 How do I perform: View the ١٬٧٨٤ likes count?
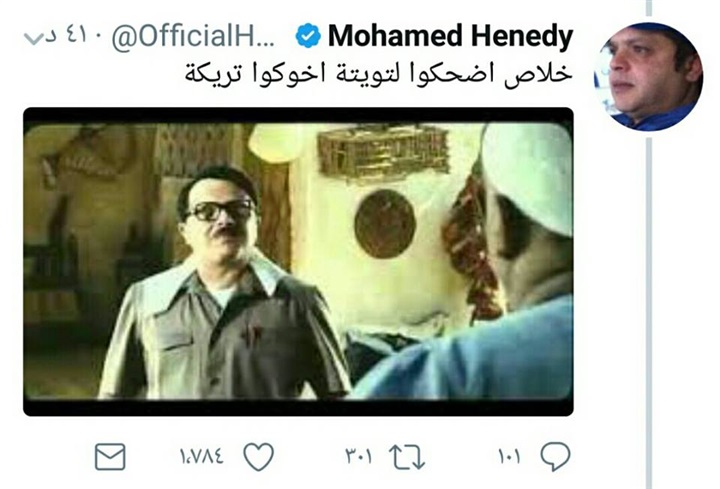pyautogui.click(x=202, y=457)
